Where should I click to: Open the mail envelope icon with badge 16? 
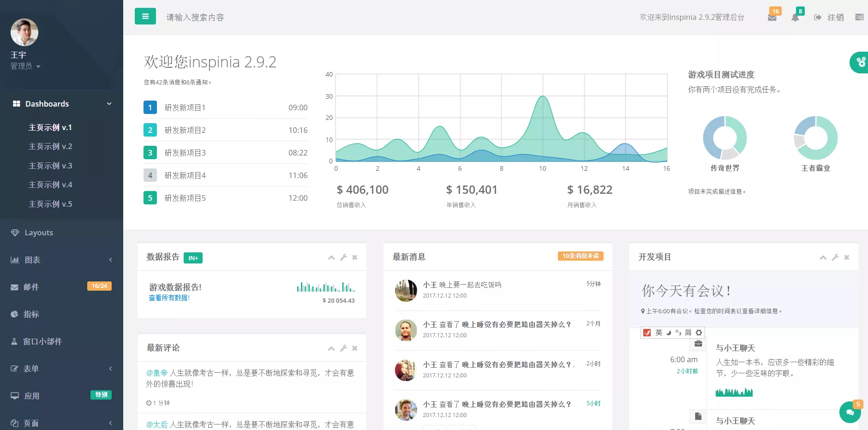click(772, 18)
